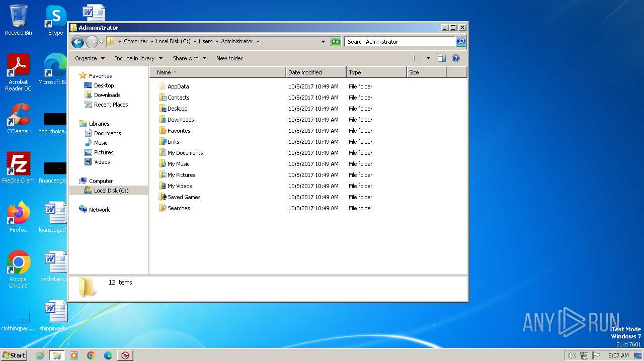Open Include in library menu
Image resolution: width=644 pixels, height=362 pixels.
coord(138,58)
